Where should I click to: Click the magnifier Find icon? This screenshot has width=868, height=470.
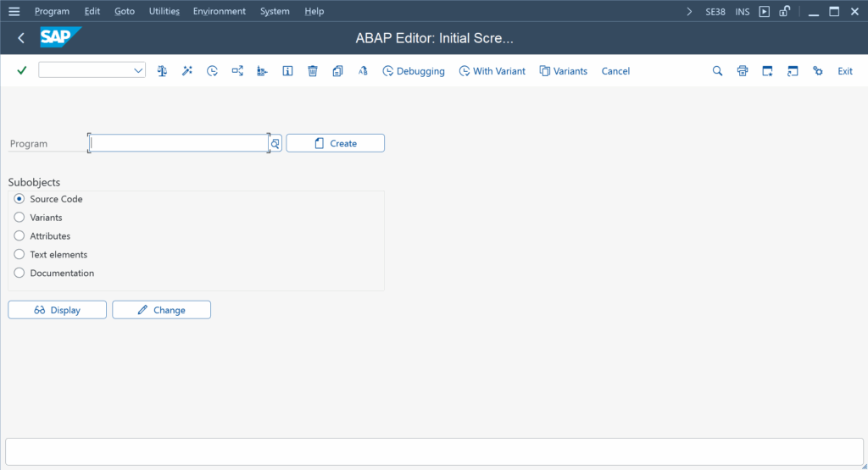coord(717,71)
